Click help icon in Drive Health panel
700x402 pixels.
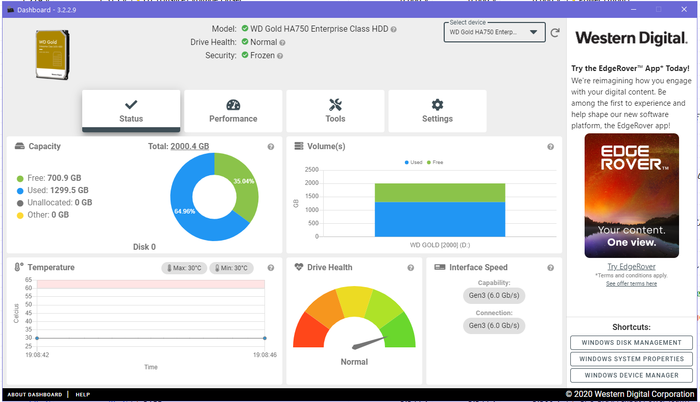tap(409, 268)
